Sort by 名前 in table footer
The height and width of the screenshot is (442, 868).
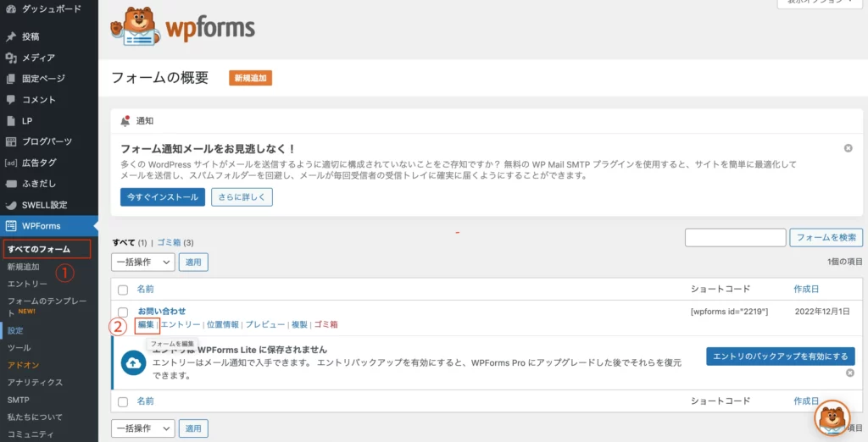[146, 401]
